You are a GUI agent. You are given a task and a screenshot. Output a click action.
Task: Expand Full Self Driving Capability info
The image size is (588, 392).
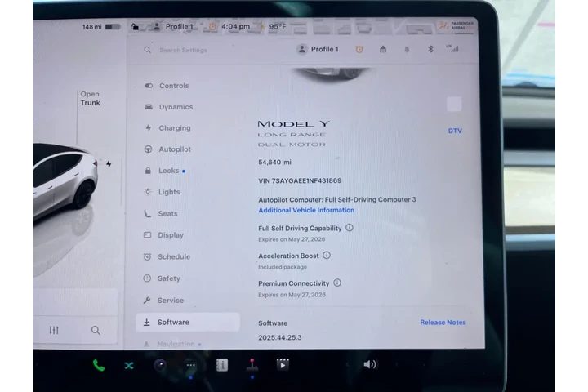350,228
